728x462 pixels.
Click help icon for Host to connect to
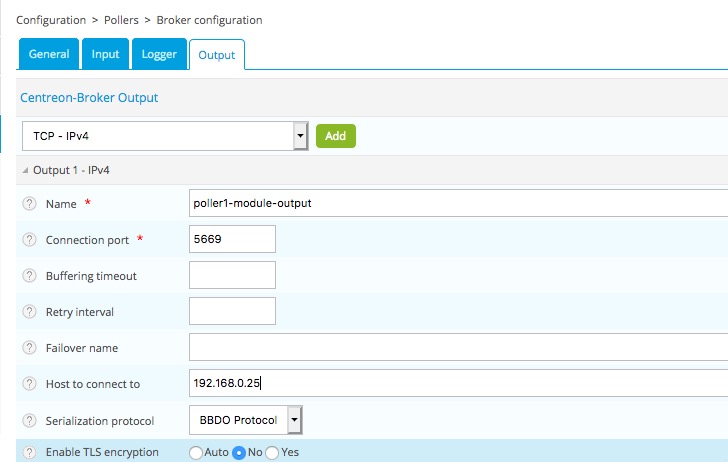click(29, 384)
